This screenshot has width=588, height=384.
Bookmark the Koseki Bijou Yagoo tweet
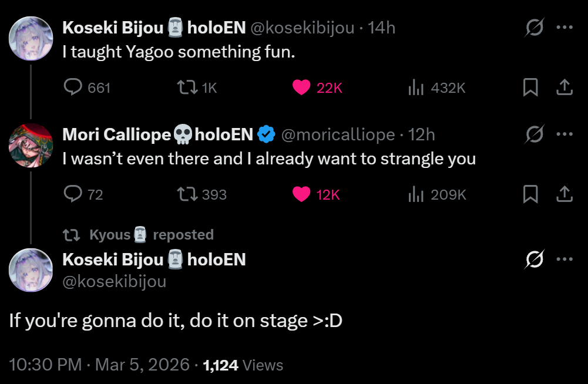coord(530,87)
